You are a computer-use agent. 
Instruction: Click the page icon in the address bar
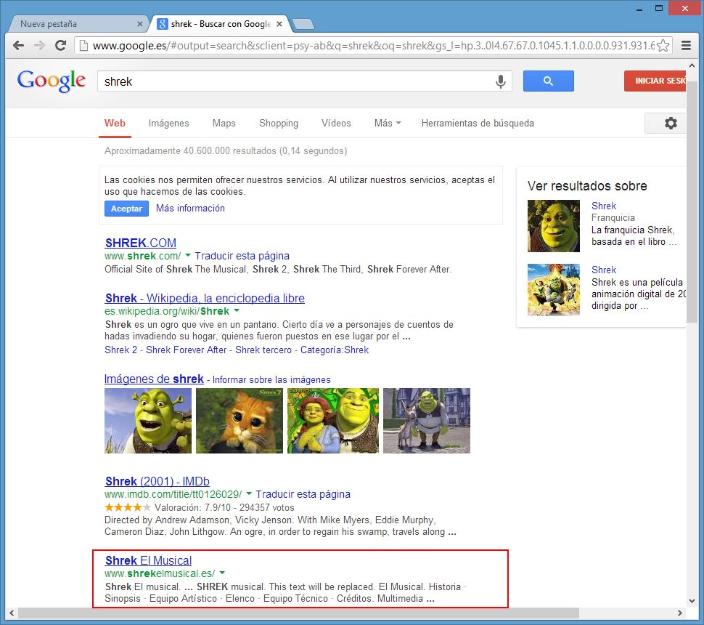point(83,46)
